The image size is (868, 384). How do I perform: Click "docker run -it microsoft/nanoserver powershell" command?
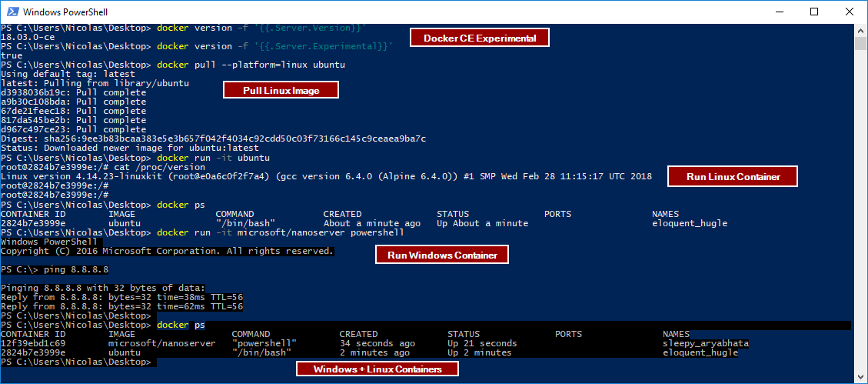tap(281, 232)
